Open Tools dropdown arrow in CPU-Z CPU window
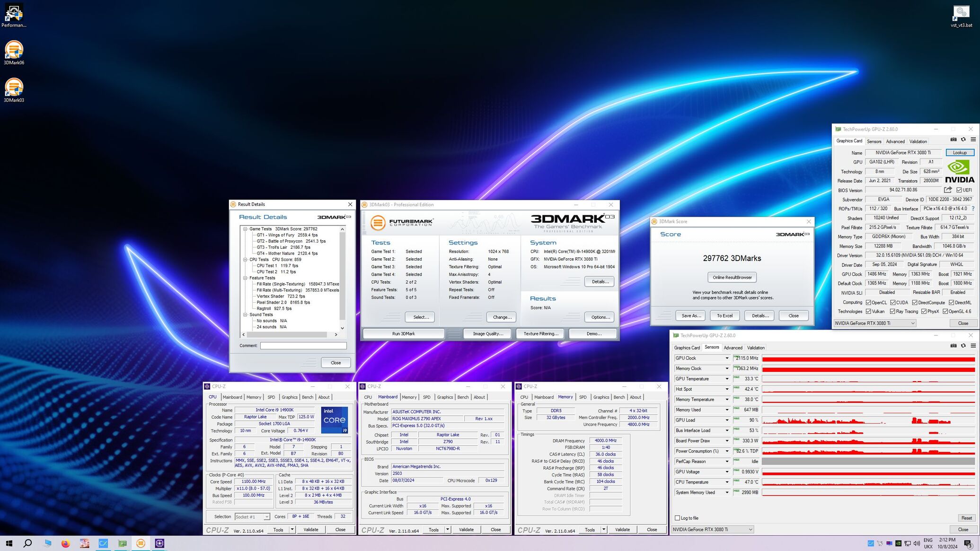 pos(292,529)
